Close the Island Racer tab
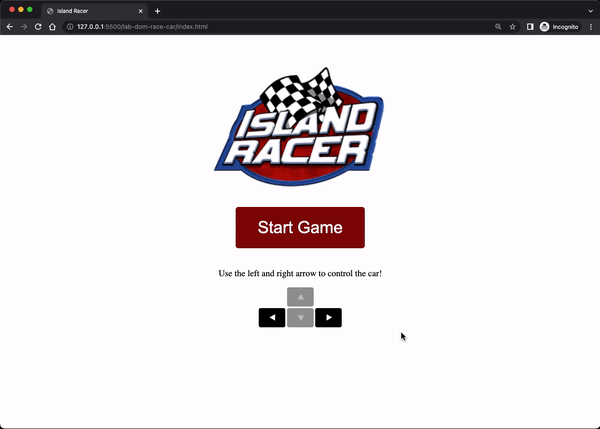600x429 pixels. (140, 10)
